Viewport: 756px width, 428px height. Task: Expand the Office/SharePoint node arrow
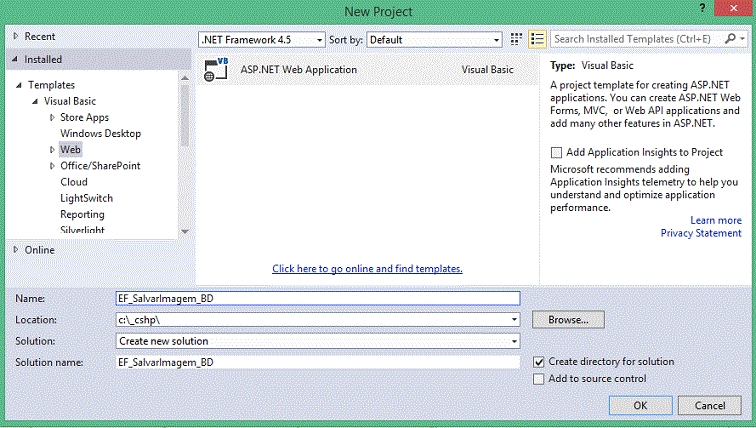click(52, 166)
